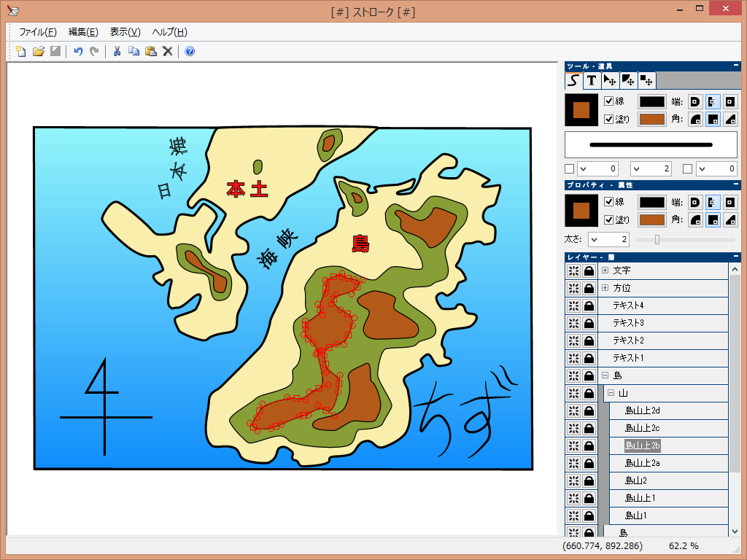
Task: Click the Open file folder icon
Action: point(38,51)
